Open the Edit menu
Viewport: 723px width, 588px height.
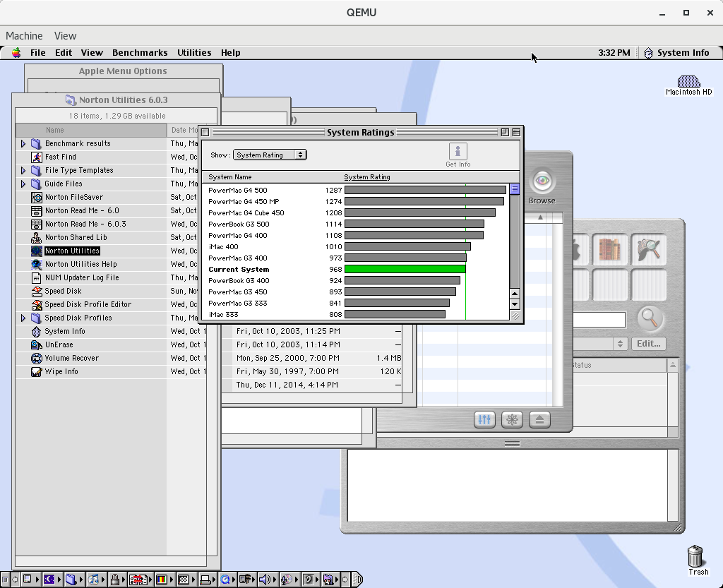(x=64, y=52)
